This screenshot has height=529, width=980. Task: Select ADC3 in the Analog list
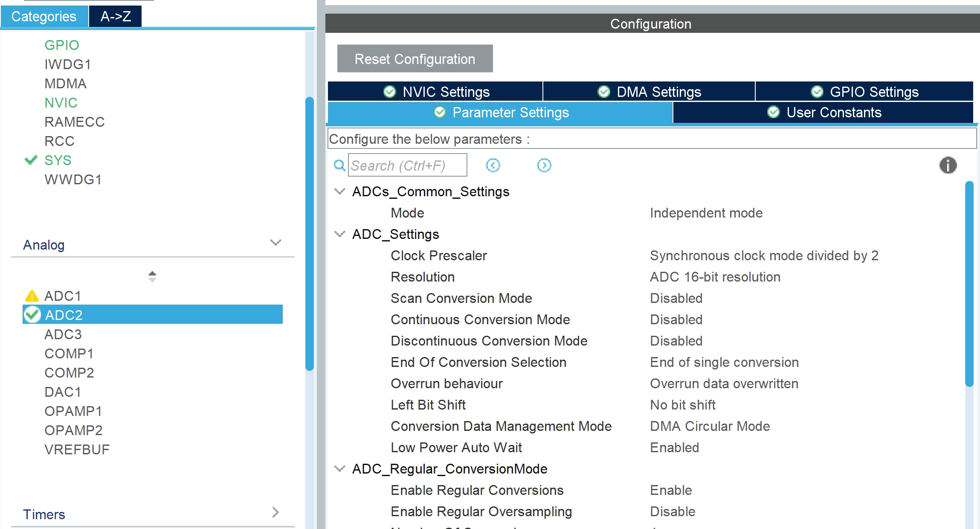[63, 334]
